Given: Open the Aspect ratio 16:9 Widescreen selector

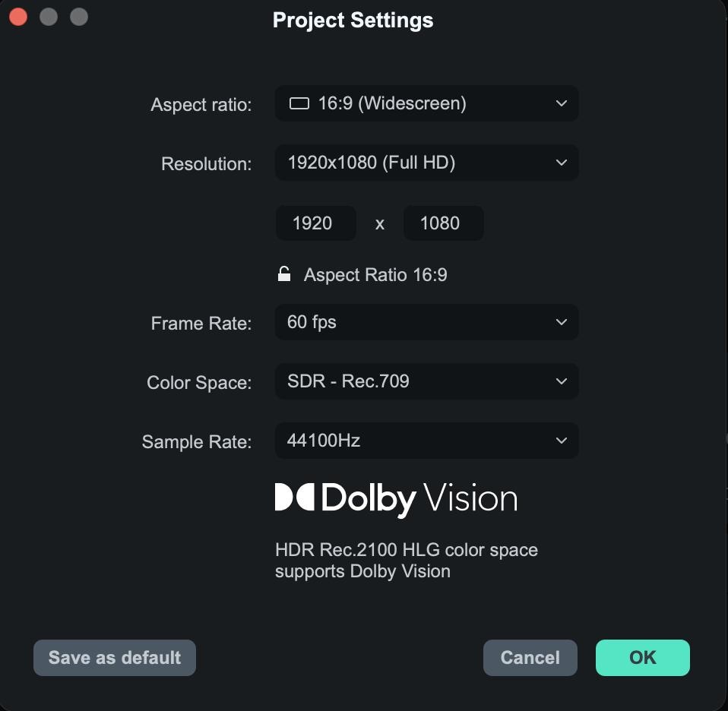Looking at the screenshot, I should pos(426,103).
